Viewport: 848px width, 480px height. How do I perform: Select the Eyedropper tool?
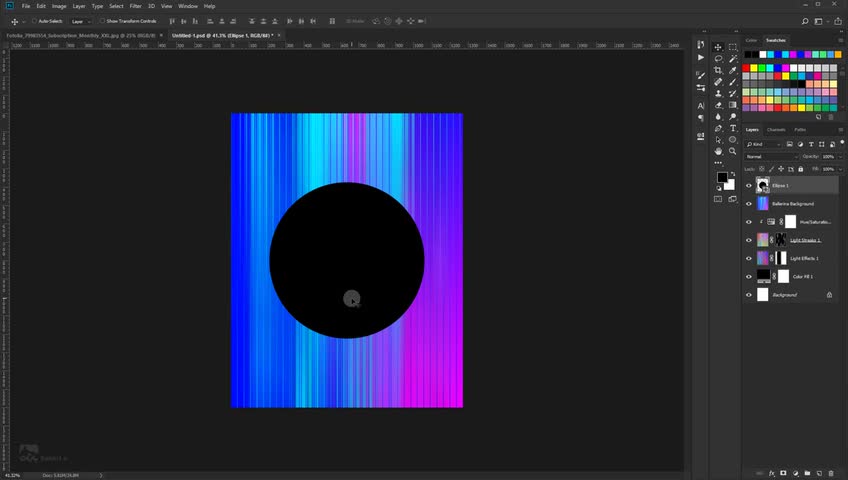pos(733,70)
